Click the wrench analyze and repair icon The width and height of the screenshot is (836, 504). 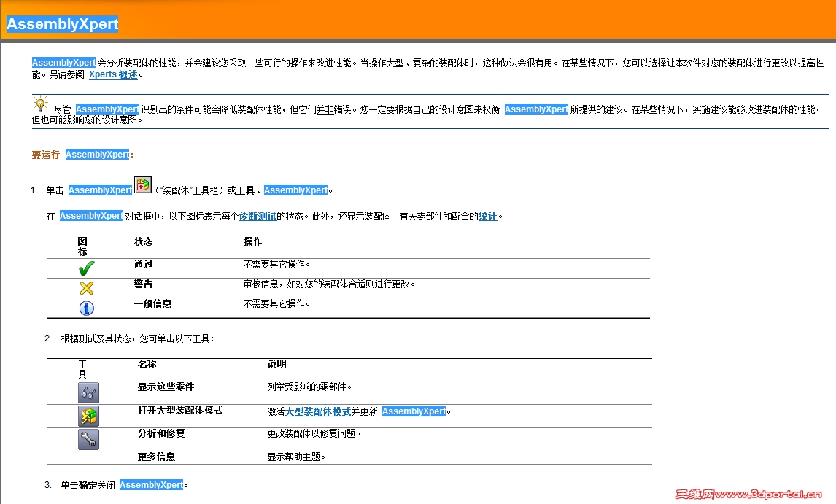click(x=88, y=440)
